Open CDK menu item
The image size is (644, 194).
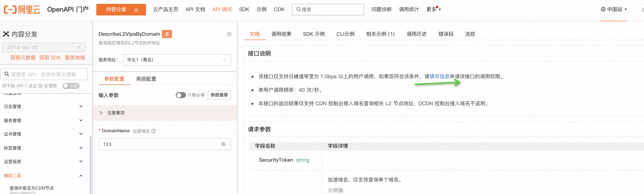(279, 9)
